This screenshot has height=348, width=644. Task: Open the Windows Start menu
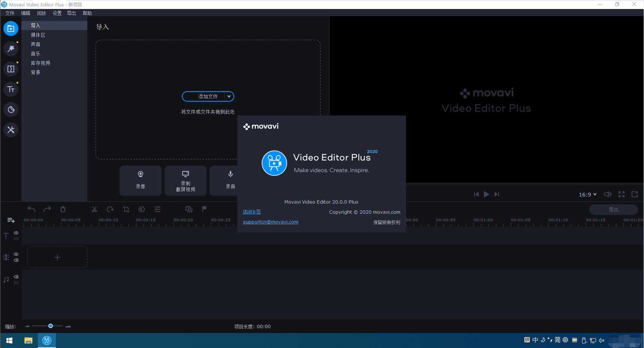9,340
